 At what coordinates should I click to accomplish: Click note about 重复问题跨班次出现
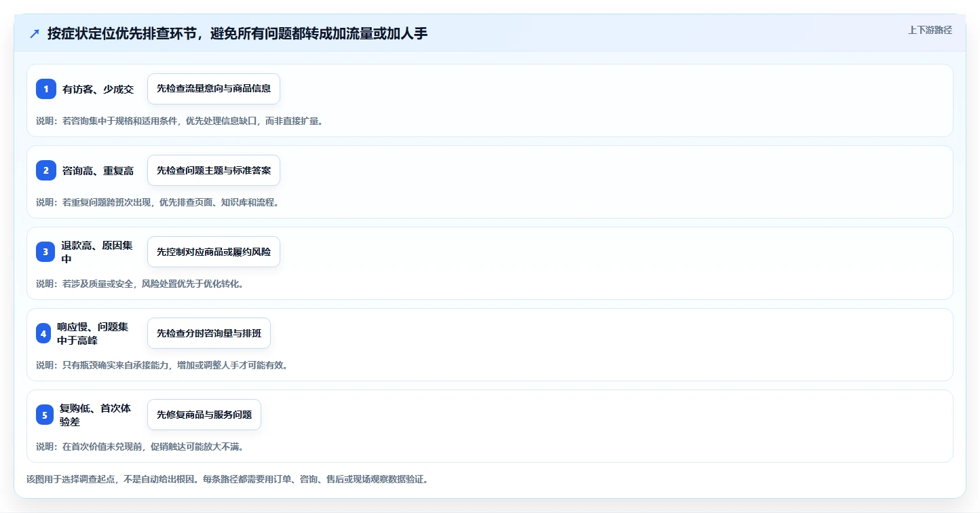tap(157, 202)
